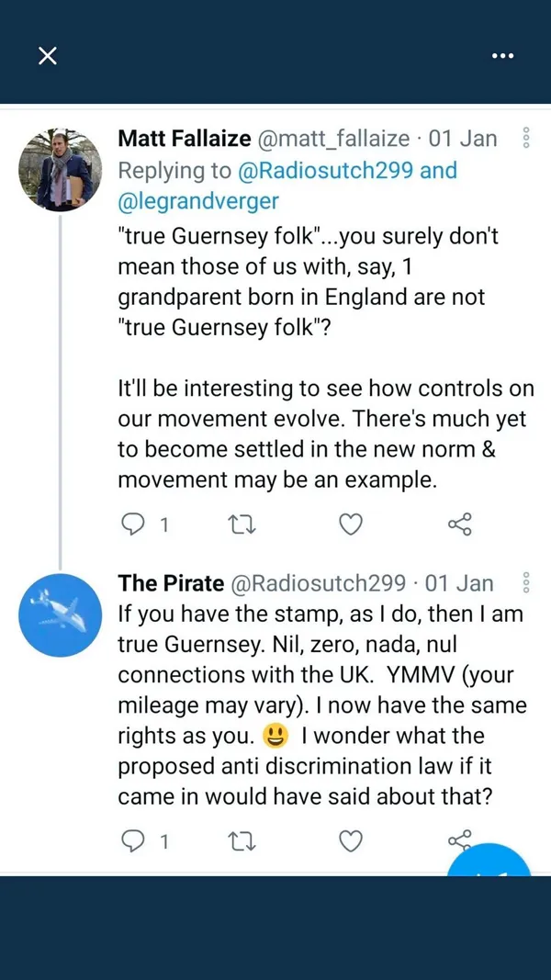Open The Pirate's display name

[171, 583]
